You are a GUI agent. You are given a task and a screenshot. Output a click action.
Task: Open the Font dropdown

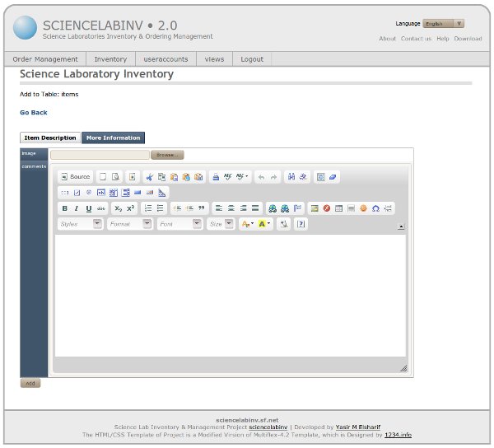tap(179, 224)
